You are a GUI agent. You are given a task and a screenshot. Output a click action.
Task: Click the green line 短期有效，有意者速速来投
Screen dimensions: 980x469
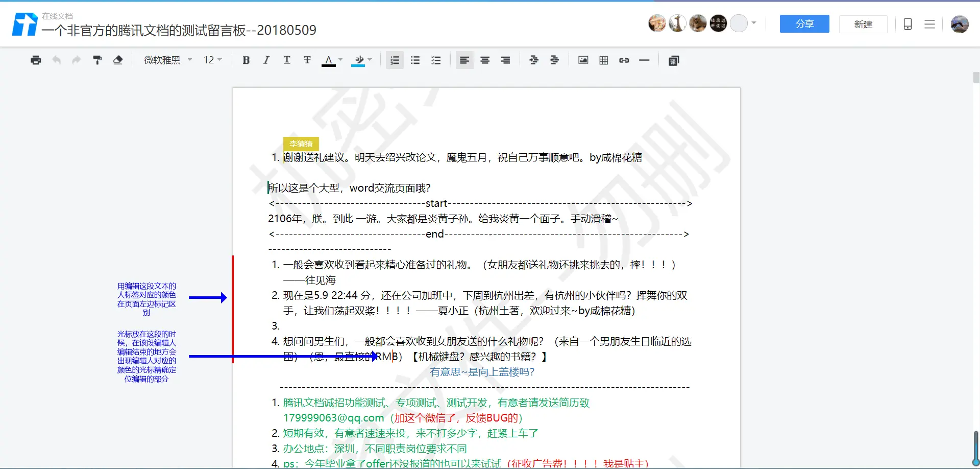coord(411,433)
